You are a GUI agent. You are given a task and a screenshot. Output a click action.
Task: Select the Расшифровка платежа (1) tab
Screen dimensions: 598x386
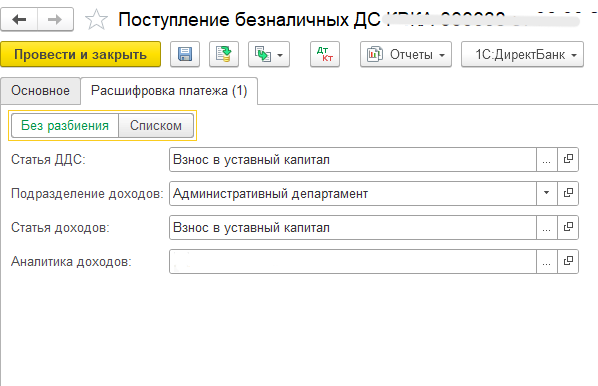(169, 91)
